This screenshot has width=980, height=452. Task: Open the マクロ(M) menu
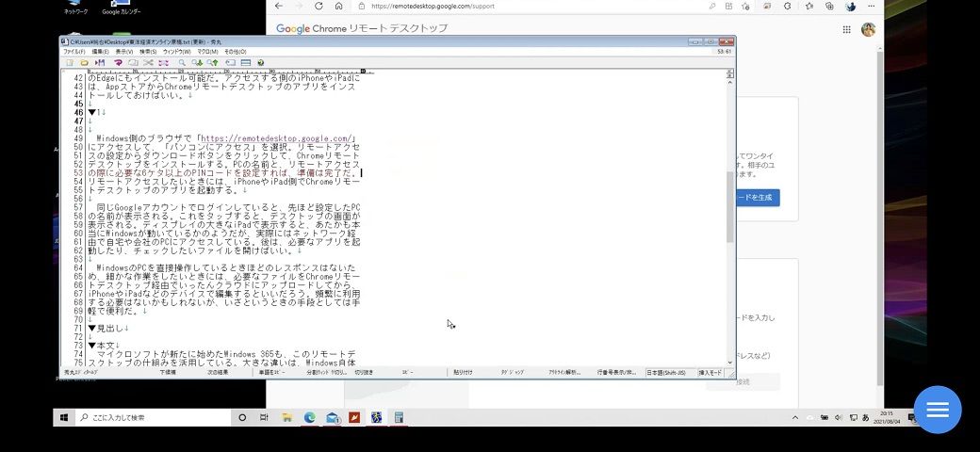coord(208,52)
